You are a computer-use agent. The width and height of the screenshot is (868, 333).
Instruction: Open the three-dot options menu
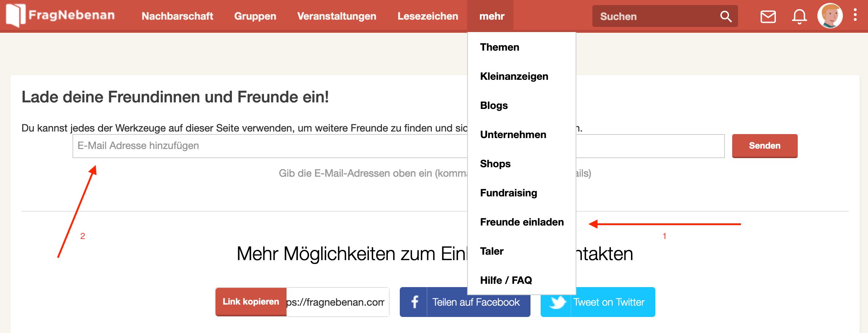[855, 16]
